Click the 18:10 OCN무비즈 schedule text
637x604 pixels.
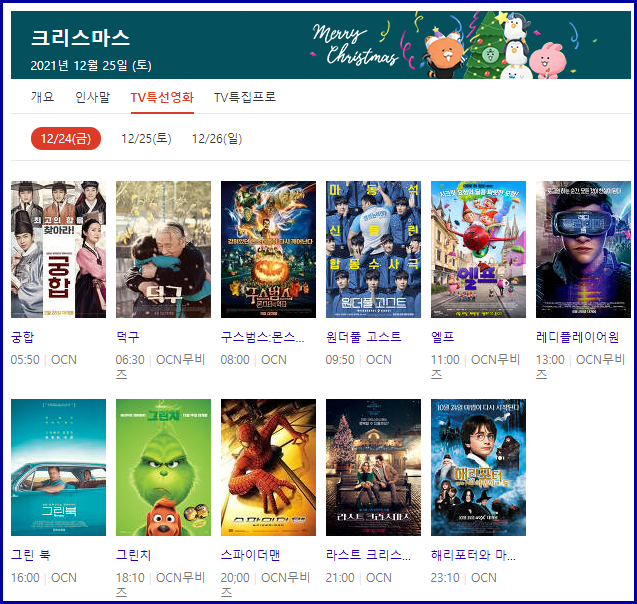pyautogui.click(x=160, y=585)
